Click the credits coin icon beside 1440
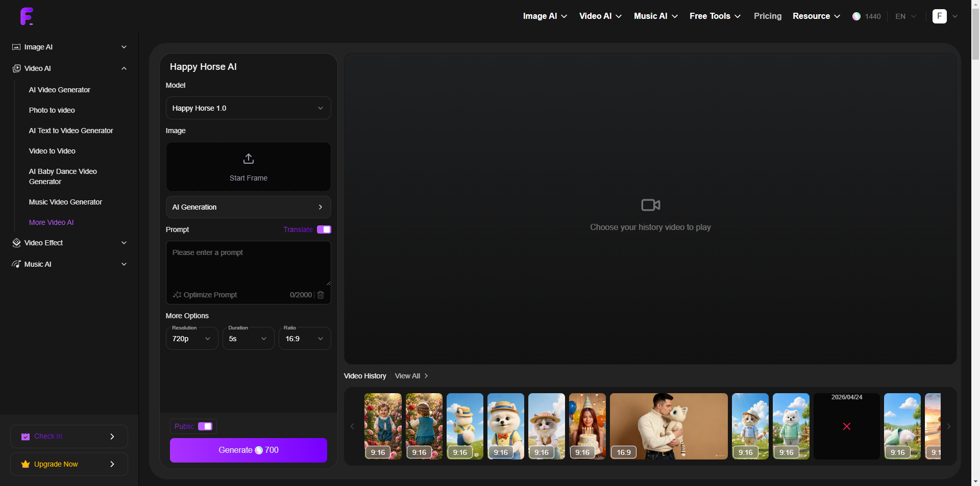980x486 pixels. click(x=856, y=16)
